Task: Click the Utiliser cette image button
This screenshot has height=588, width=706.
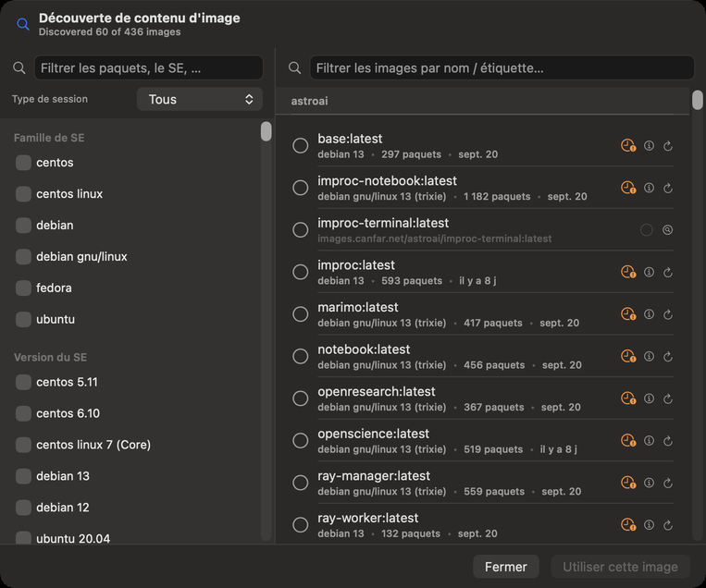Action: [620, 567]
